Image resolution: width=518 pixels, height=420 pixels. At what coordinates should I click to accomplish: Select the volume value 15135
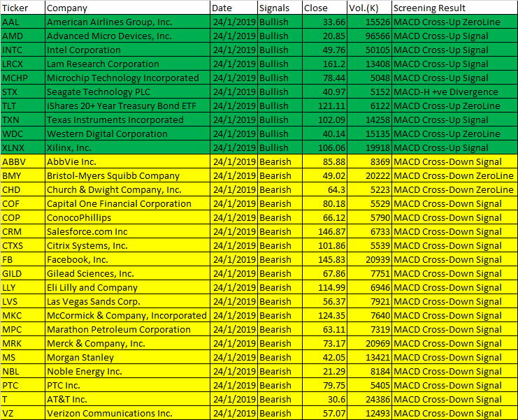coord(369,133)
